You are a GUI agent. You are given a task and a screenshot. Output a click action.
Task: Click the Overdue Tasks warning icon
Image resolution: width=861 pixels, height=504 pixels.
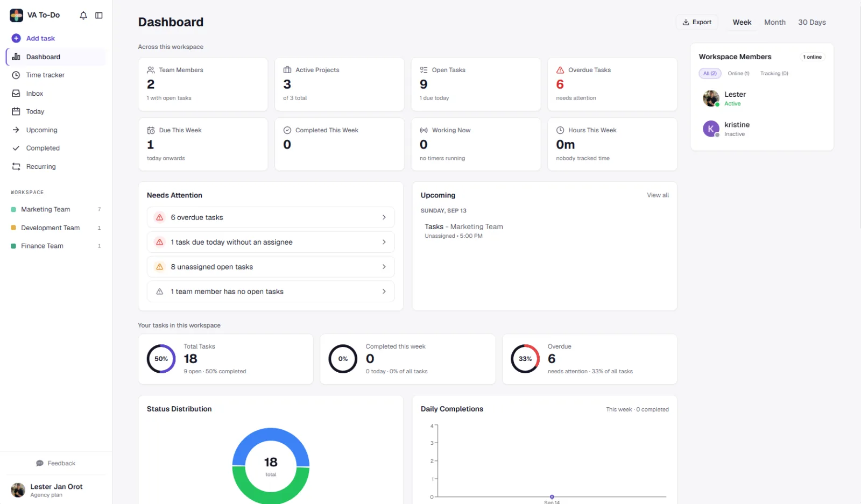tap(560, 70)
